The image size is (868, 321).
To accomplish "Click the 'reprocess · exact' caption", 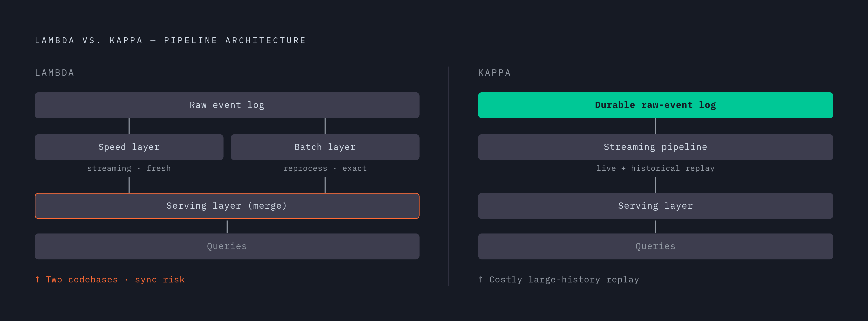I will click(325, 168).
